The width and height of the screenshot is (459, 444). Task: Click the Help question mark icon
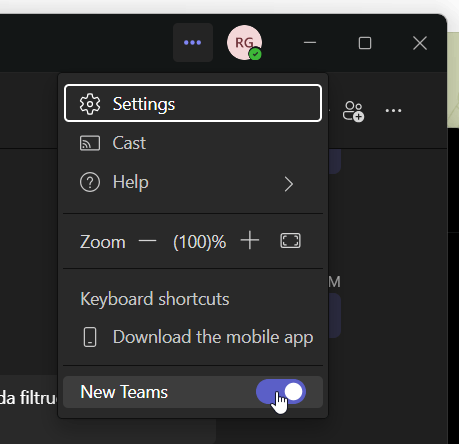(90, 182)
